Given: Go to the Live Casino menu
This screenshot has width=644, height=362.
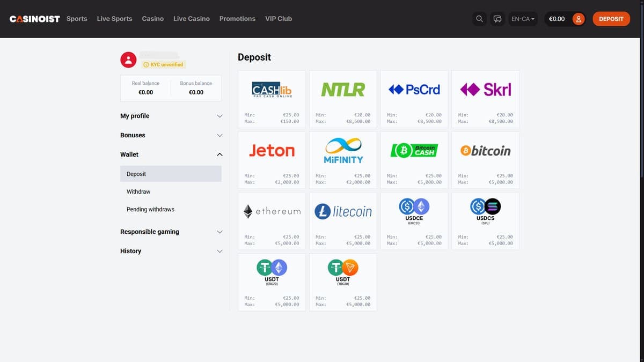Looking at the screenshot, I should click(x=192, y=19).
